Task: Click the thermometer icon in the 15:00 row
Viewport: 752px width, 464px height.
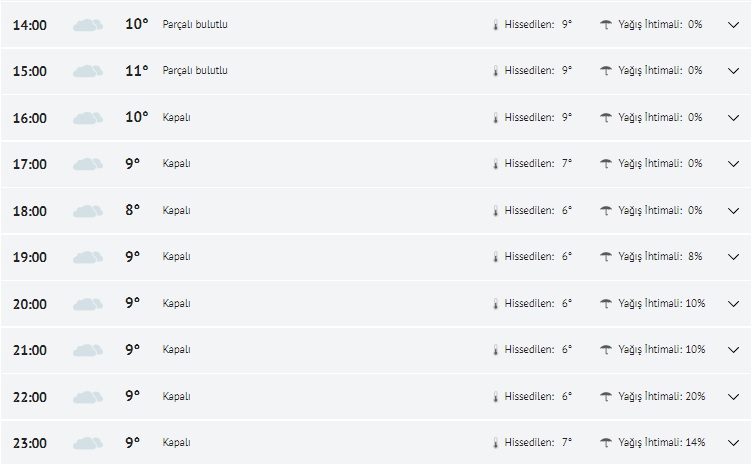Action: (494, 71)
